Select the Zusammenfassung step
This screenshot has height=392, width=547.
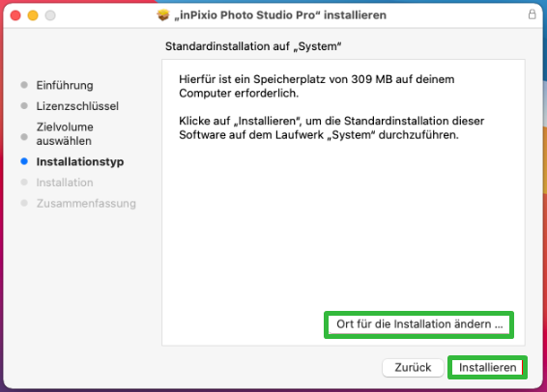coord(86,203)
